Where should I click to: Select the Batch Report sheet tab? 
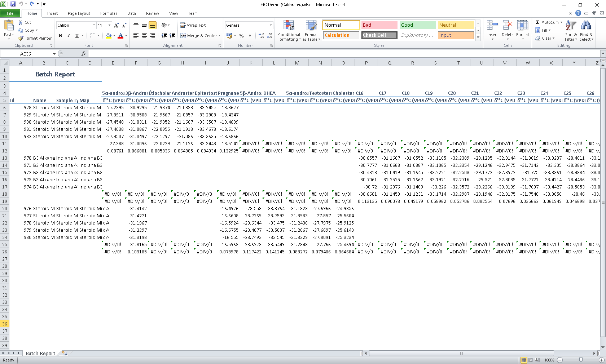click(40, 354)
